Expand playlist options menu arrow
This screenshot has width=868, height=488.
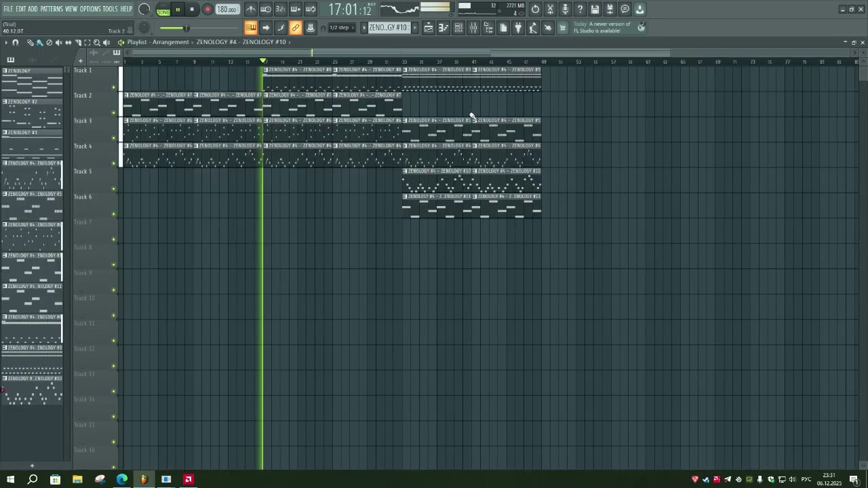pos(6,43)
